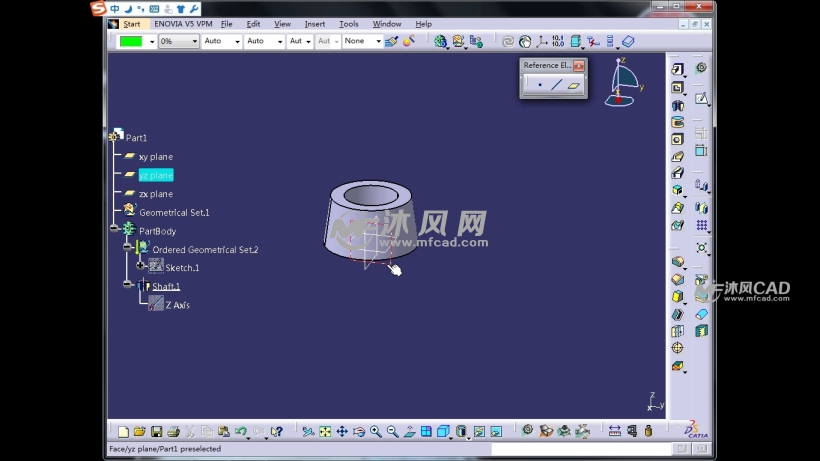820x461 pixels.
Task: Click the Painter brush icon
Action: [x=391, y=41]
